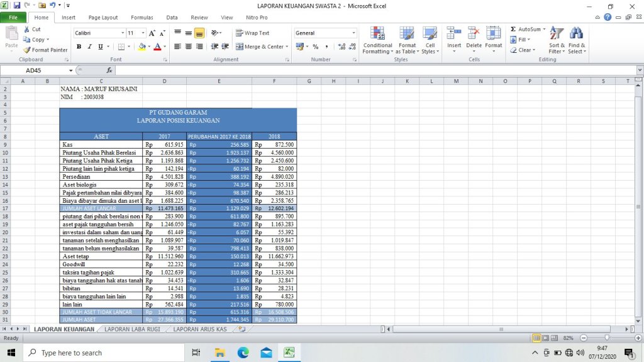The height and width of the screenshot is (362, 644).
Task: Click the Merge & Center icon
Action: coord(240,47)
